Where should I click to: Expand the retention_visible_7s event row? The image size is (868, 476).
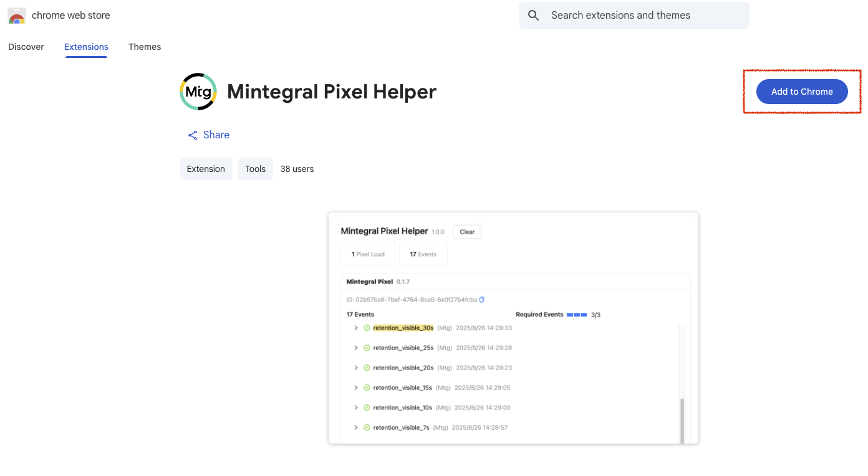pos(356,427)
